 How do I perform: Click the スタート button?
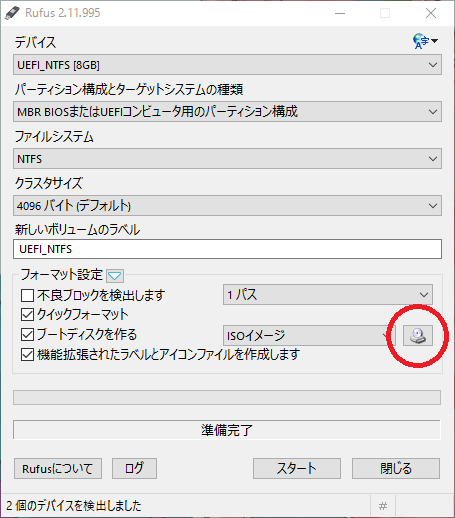point(297,469)
